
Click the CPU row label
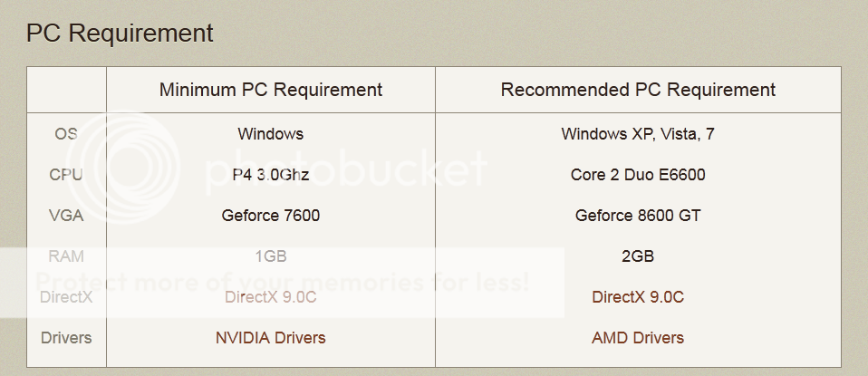click(66, 175)
